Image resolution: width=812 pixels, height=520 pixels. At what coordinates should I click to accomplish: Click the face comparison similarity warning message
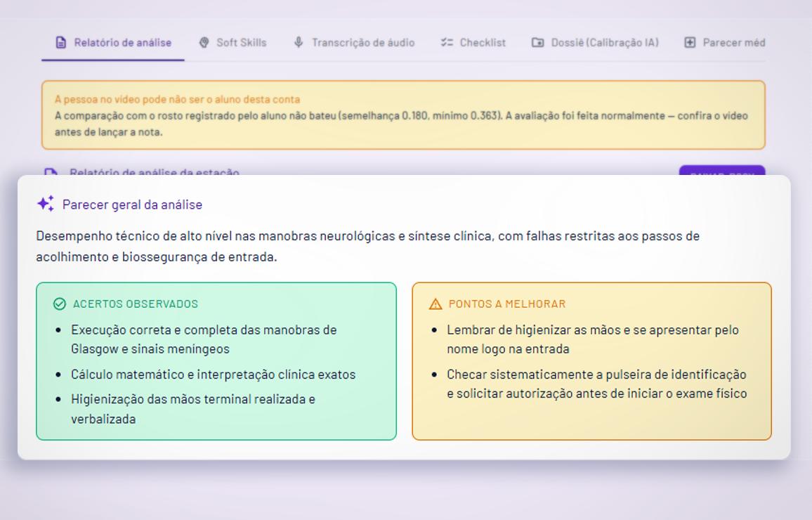tap(401, 124)
